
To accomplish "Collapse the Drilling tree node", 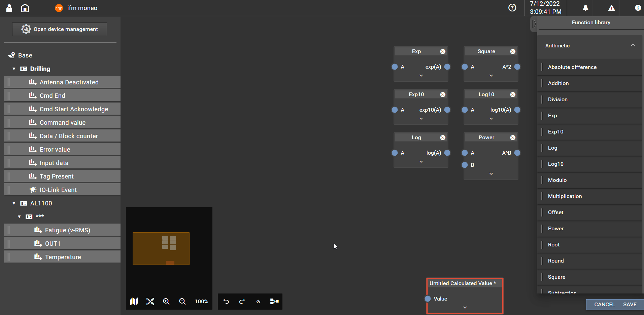I will pyautogui.click(x=14, y=69).
